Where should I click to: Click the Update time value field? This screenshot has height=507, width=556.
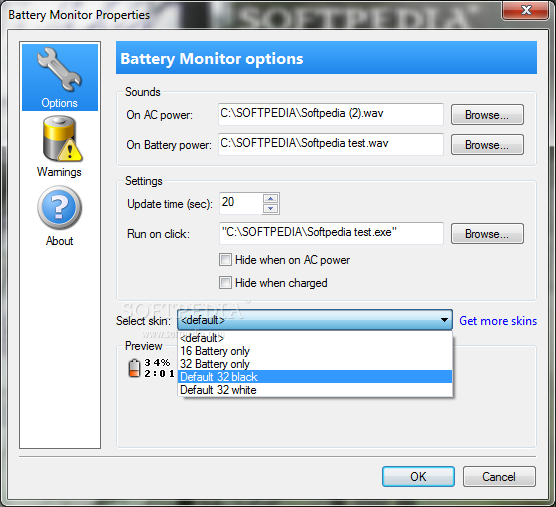pyautogui.click(x=241, y=203)
